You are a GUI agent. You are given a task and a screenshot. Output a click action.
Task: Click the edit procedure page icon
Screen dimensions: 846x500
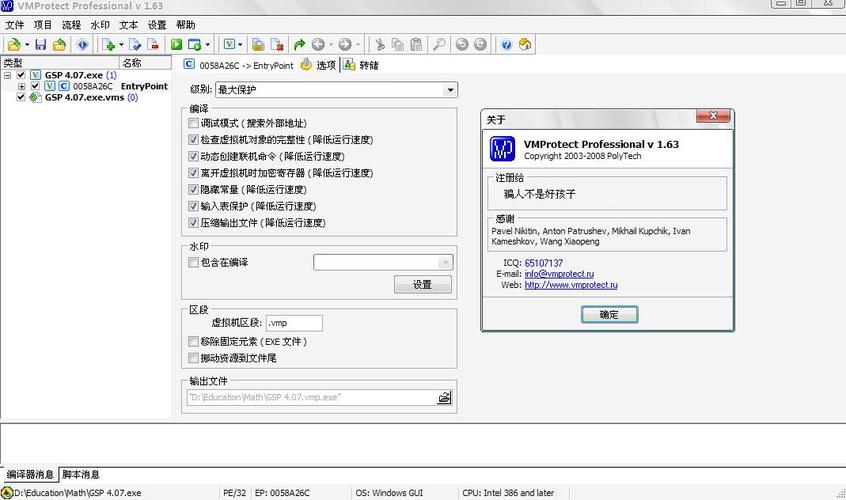(x=135, y=45)
